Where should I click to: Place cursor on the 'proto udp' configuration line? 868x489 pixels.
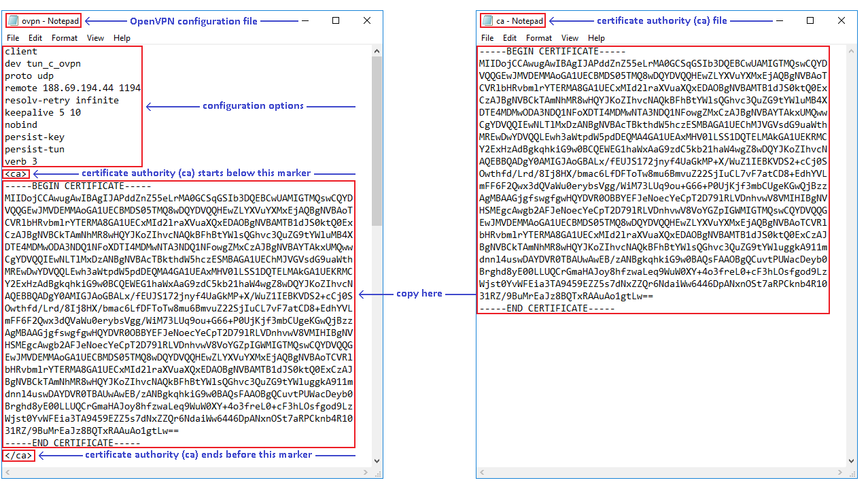click(31, 76)
